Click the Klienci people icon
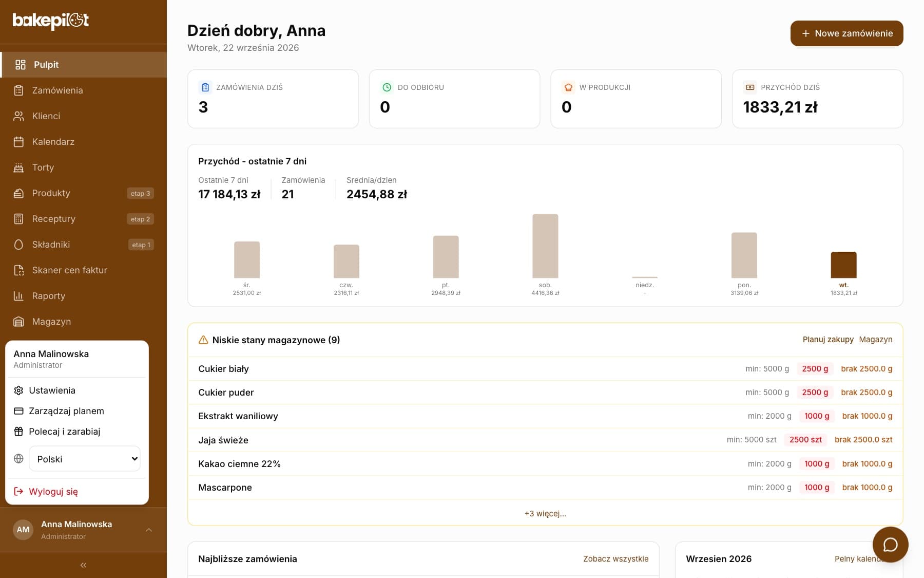This screenshot has width=924, height=578. pyautogui.click(x=18, y=116)
